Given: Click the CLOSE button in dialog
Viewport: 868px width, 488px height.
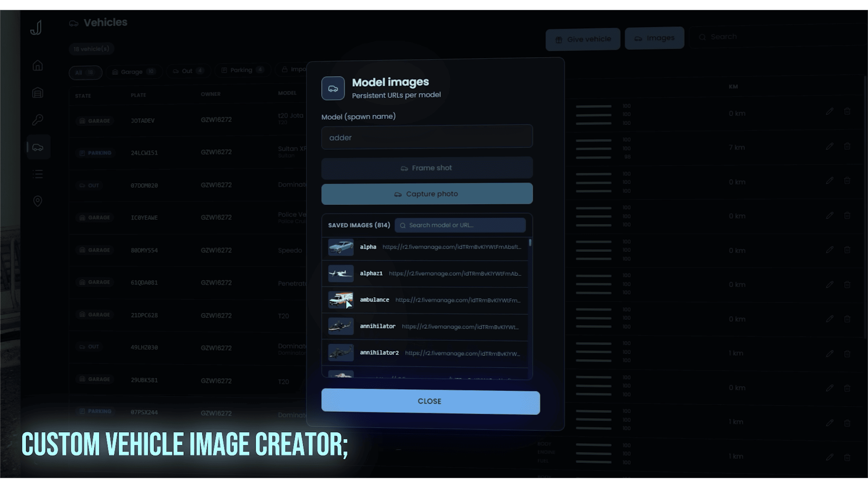Looking at the screenshot, I should 431,402.
